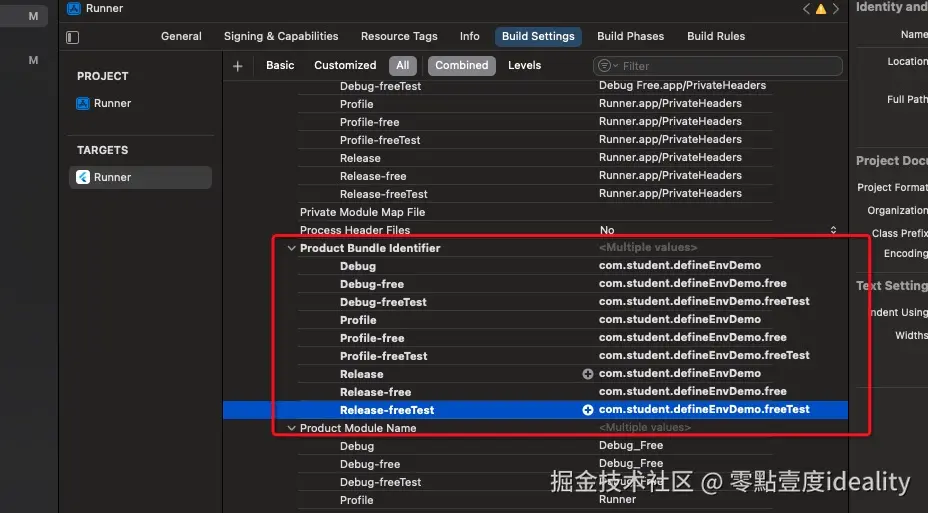This screenshot has width=928, height=513.
Task: Open the Build Phases tab
Action: tap(630, 36)
